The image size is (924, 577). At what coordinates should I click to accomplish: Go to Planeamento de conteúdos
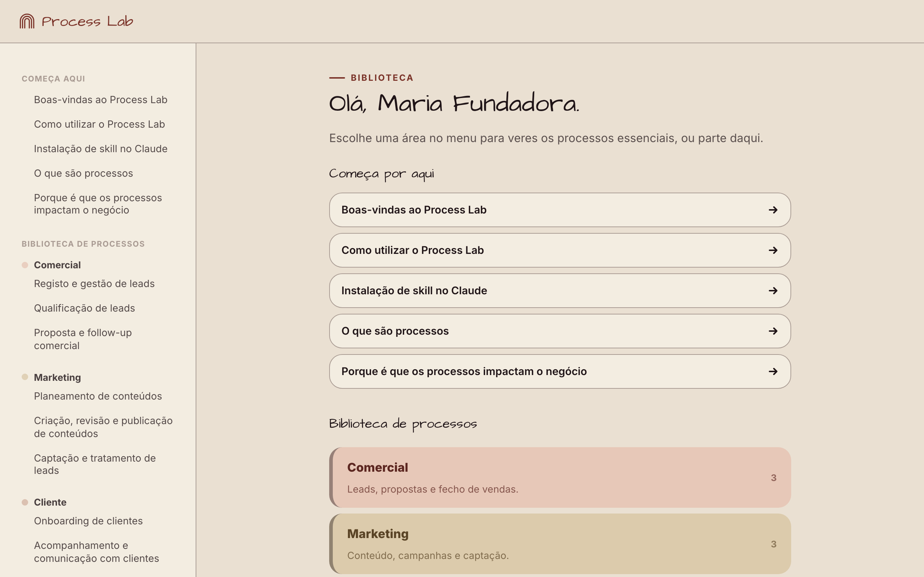point(98,396)
